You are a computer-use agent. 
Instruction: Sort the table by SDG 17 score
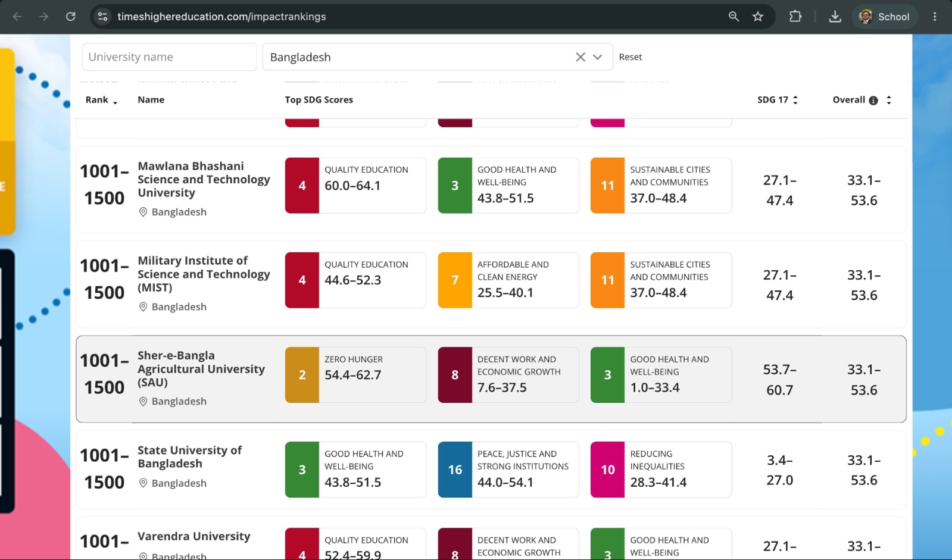click(778, 100)
